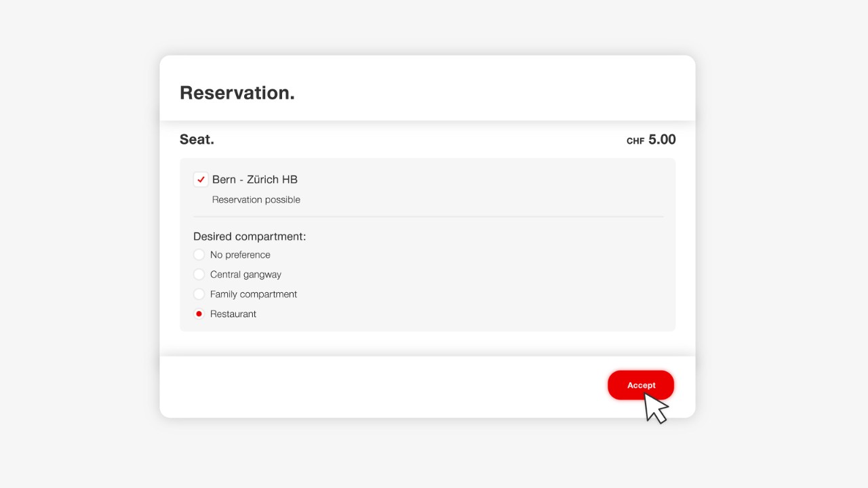Click the Bern - Zürich HB route text
The height and width of the screenshot is (488, 868).
point(254,180)
